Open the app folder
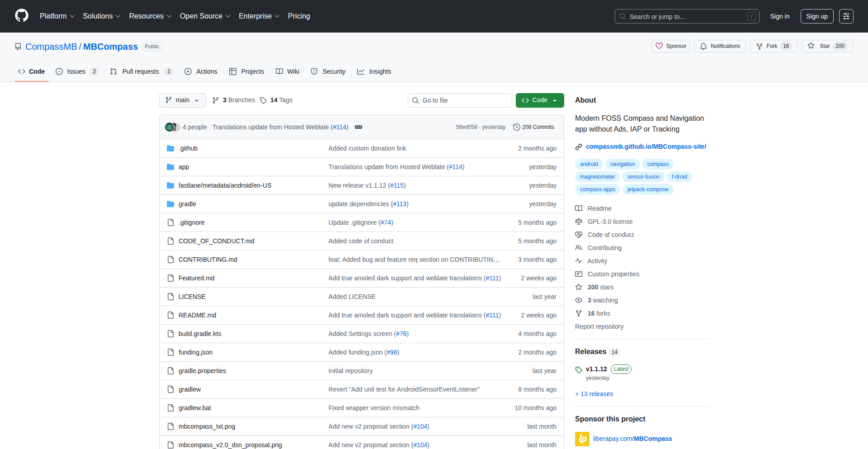This screenshot has height=449, width=868. [184, 167]
